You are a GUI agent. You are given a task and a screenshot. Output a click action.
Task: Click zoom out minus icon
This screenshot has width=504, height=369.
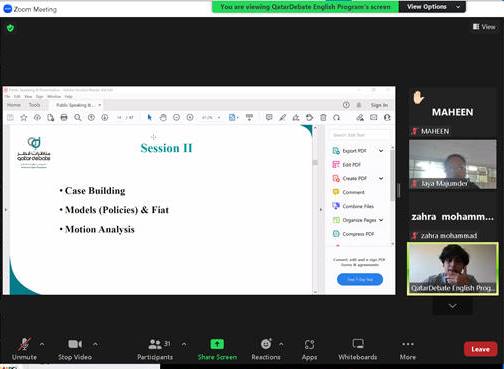pos(176,117)
